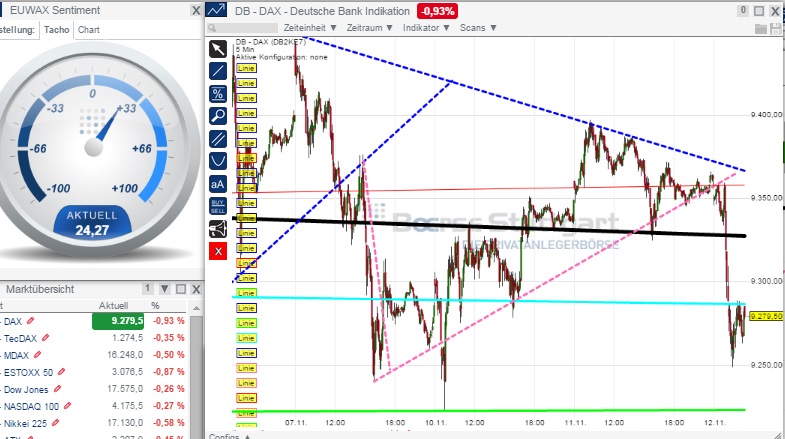785x439 pixels.
Task: Click the 1 badge in Marktübersicht header
Action: click(148, 289)
